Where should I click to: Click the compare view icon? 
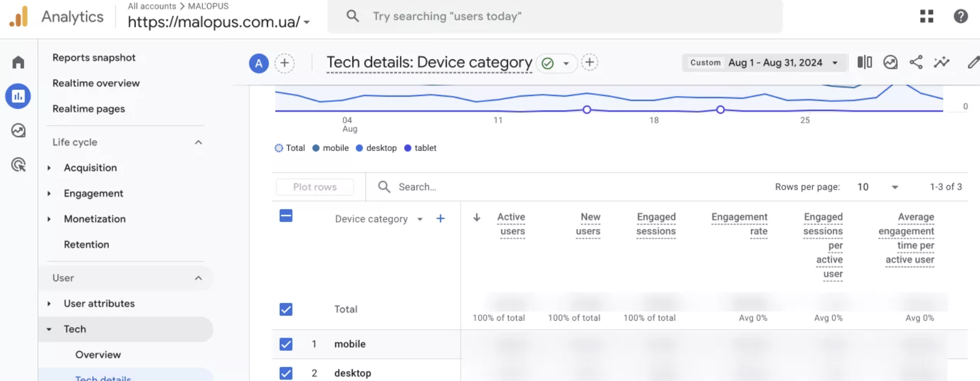pyautogui.click(x=864, y=62)
